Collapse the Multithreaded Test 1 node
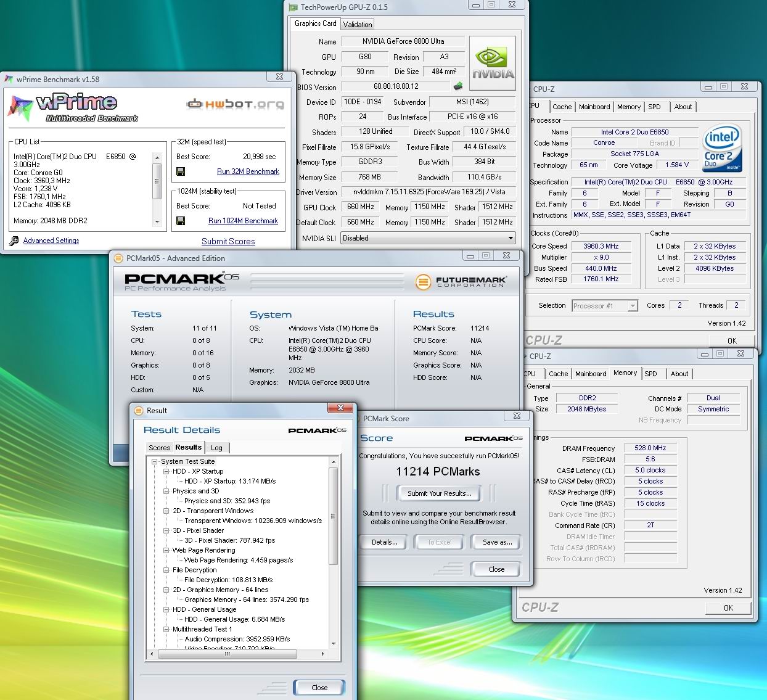 click(166, 629)
